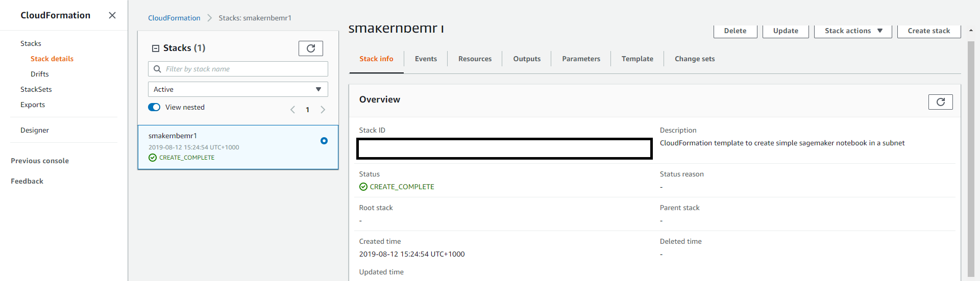Click the Previous console link
The image size is (980, 281).
pyautogui.click(x=40, y=161)
